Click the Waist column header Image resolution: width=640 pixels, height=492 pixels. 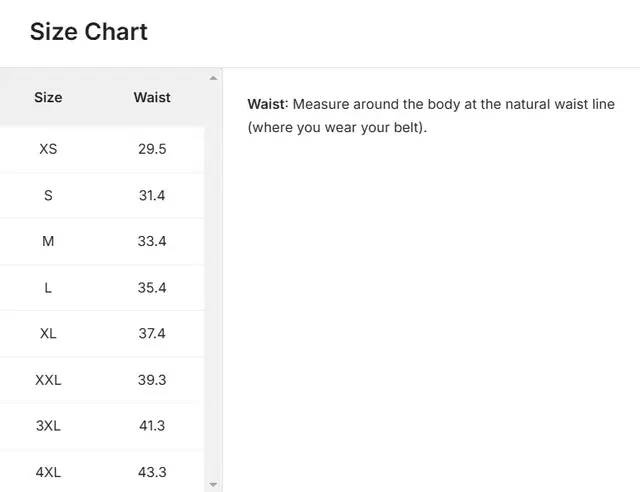[x=152, y=97]
